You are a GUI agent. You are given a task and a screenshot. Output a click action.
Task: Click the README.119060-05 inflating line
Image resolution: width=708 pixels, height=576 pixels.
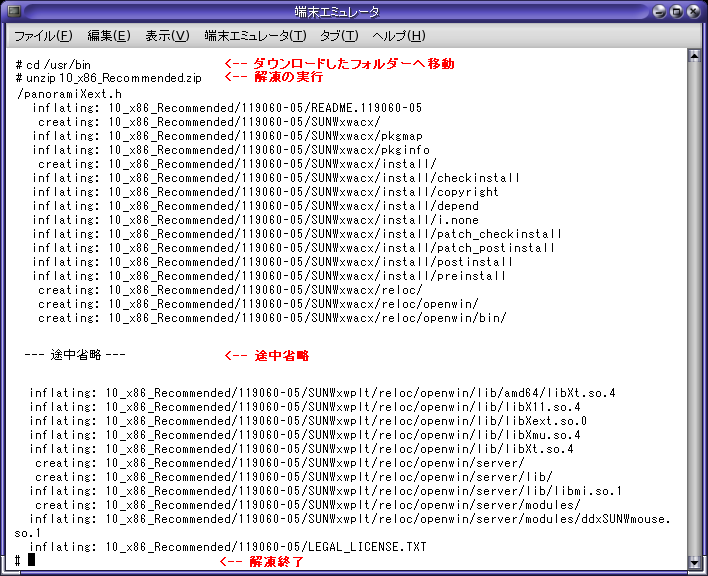[x=227, y=108]
